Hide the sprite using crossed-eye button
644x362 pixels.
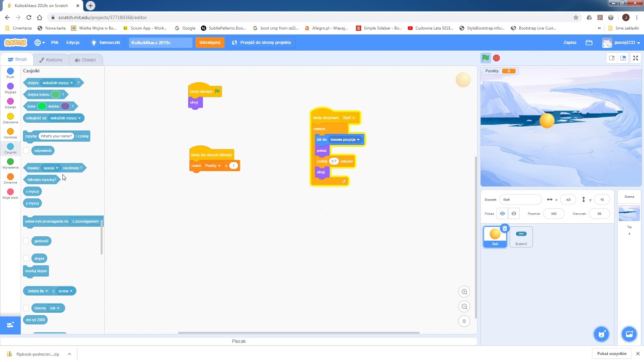point(514,214)
